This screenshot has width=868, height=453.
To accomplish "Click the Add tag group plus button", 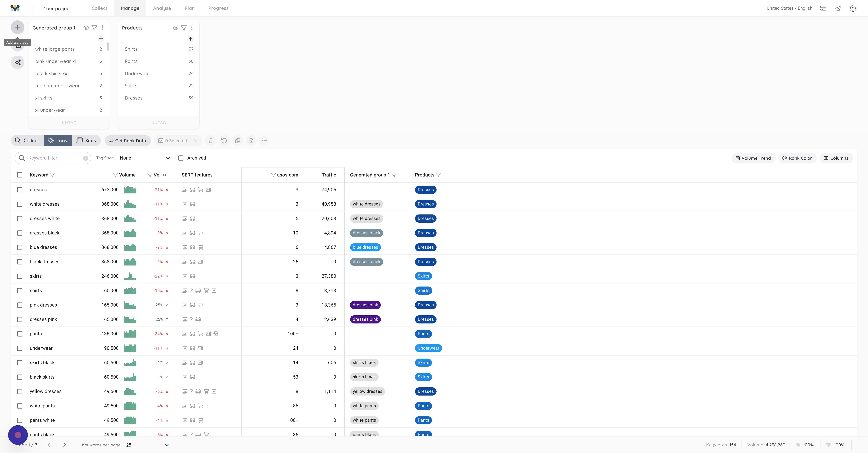I will (x=17, y=27).
